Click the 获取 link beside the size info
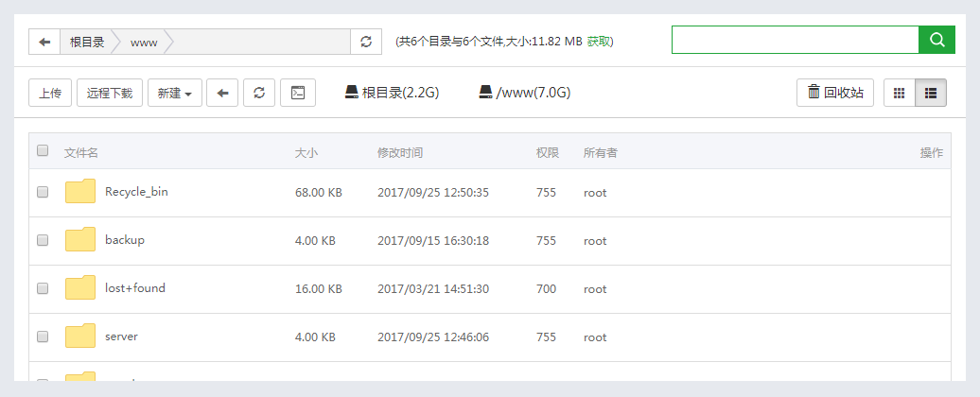 coord(599,42)
